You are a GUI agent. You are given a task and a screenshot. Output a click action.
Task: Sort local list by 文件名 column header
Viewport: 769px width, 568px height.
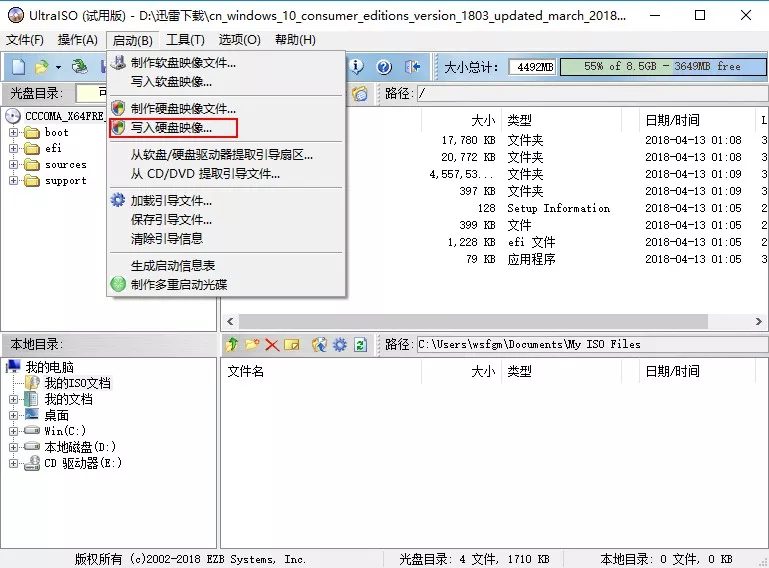pos(321,371)
